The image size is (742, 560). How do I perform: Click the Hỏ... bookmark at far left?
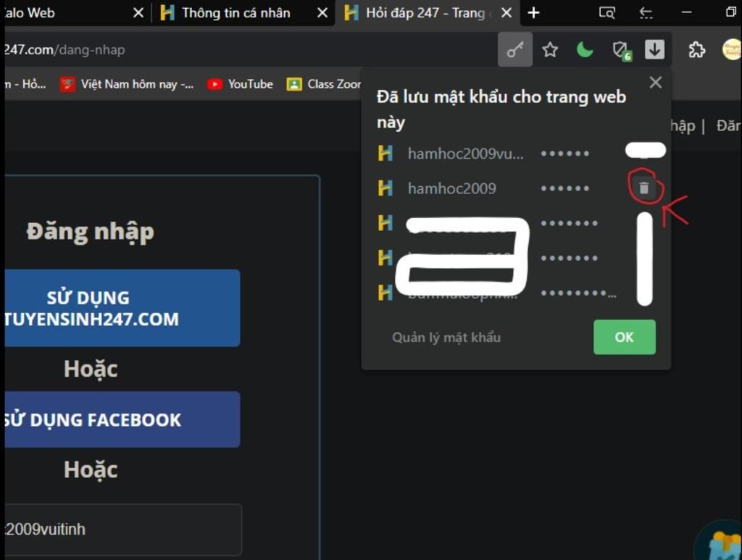(x=26, y=84)
